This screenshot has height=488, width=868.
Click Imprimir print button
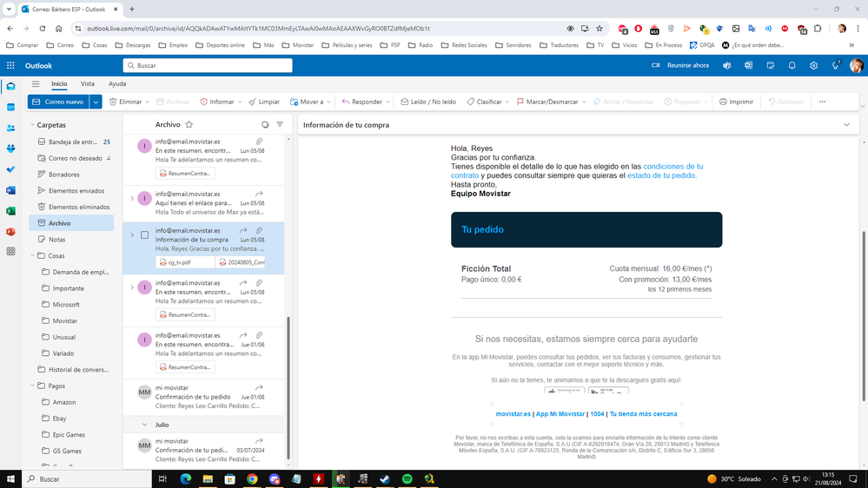click(736, 102)
